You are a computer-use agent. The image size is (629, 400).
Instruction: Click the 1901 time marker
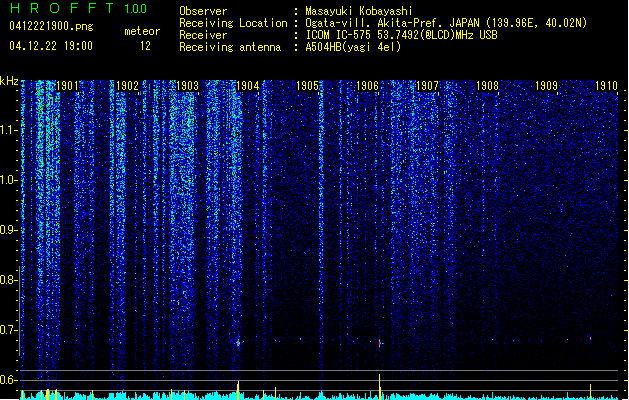coord(67,85)
